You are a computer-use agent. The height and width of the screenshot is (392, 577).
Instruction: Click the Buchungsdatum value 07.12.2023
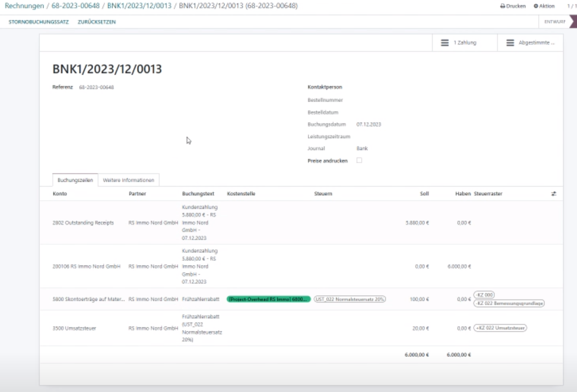pos(369,125)
